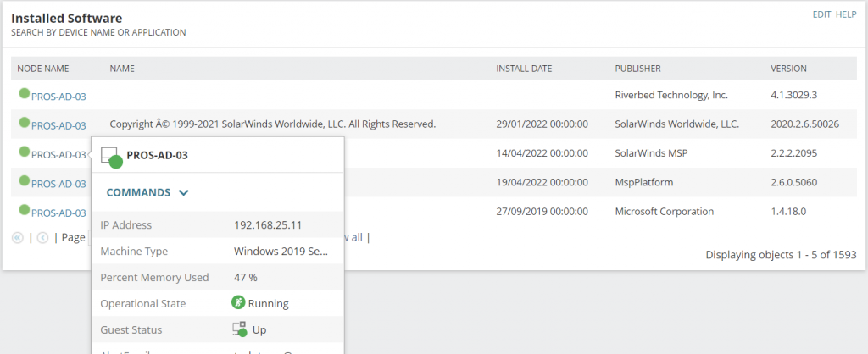Click publisher Riverbed Technology, Inc.
The height and width of the screenshot is (354, 868).
pos(671,95)
